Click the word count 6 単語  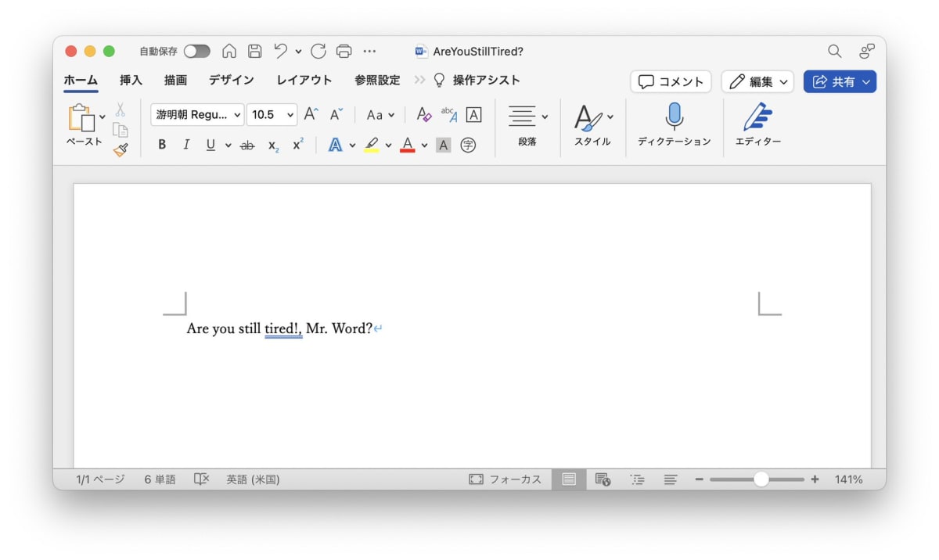(160, 479)
